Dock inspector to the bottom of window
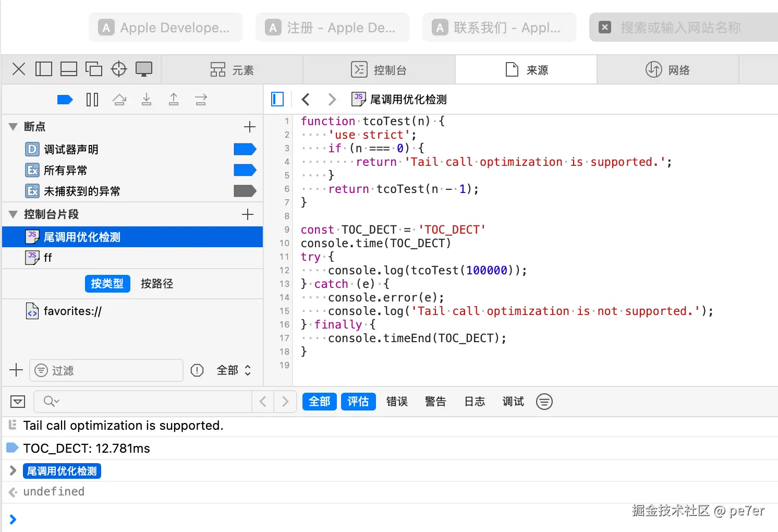This screenshot has height=532, width=778. point(69,69)
